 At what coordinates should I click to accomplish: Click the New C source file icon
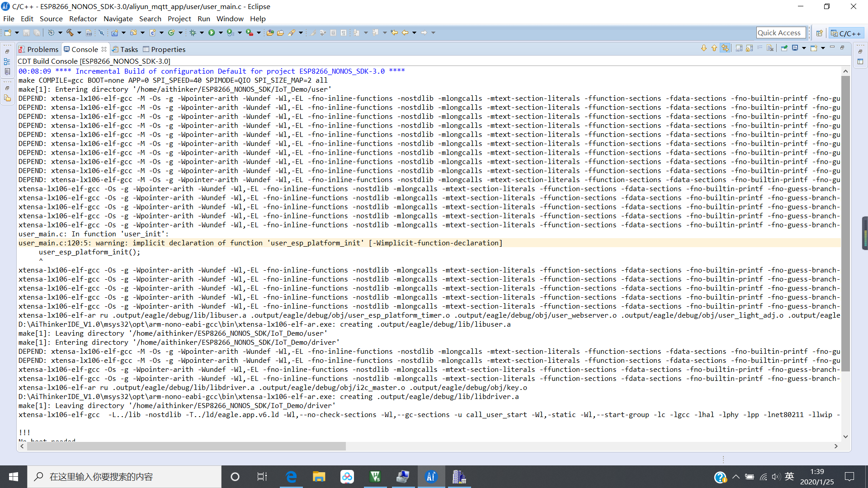pyautogui.click(x=152, y=33)
